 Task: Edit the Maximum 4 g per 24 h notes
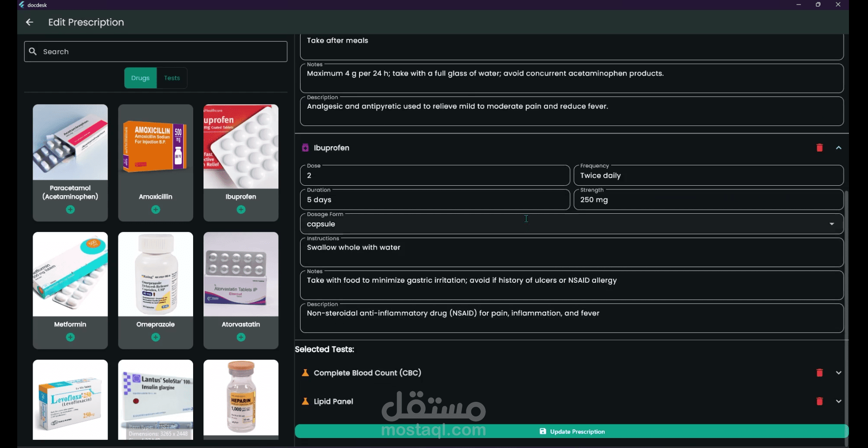[x=572, y=78]
